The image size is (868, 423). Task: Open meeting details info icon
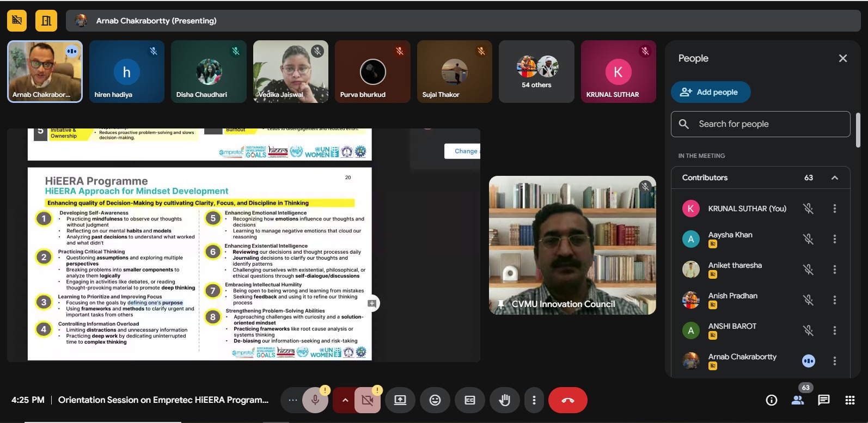tap(771, 401)
